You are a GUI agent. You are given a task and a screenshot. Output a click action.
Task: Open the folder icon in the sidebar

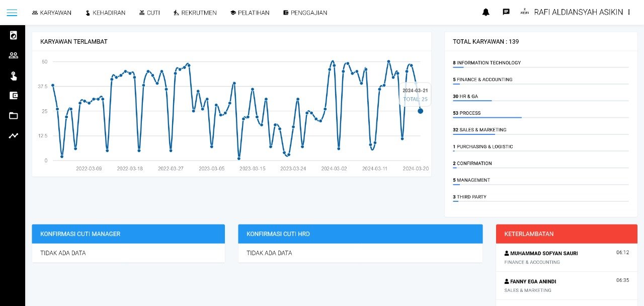(x=13, y=116)
